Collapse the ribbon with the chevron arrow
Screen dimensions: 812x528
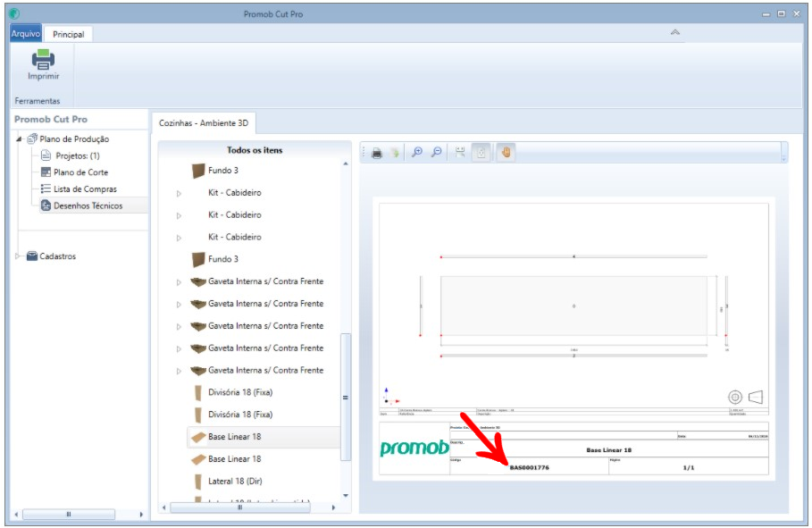674,32
